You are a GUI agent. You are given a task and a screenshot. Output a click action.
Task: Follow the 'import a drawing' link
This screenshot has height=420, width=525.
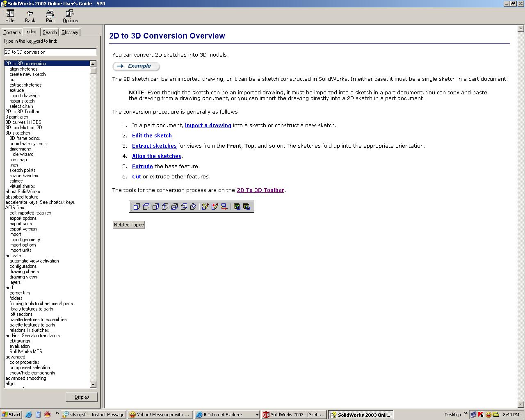[x=208, y=126]
